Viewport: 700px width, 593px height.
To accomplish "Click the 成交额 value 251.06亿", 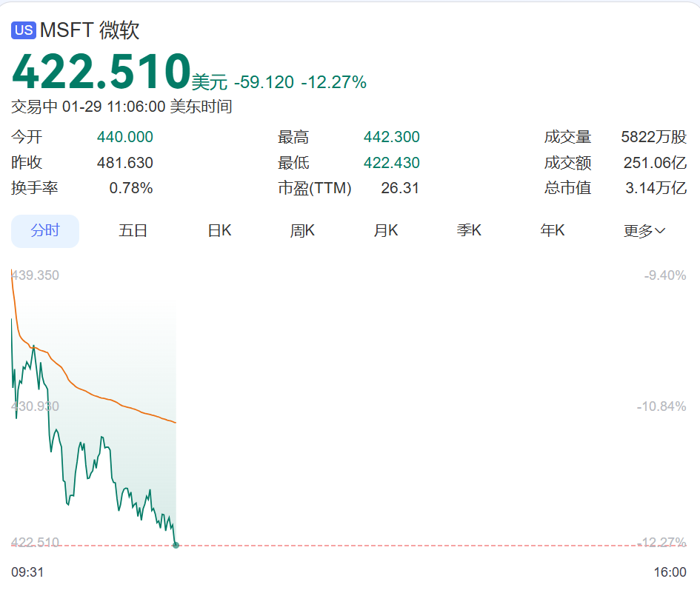I will tap(655, 162).
